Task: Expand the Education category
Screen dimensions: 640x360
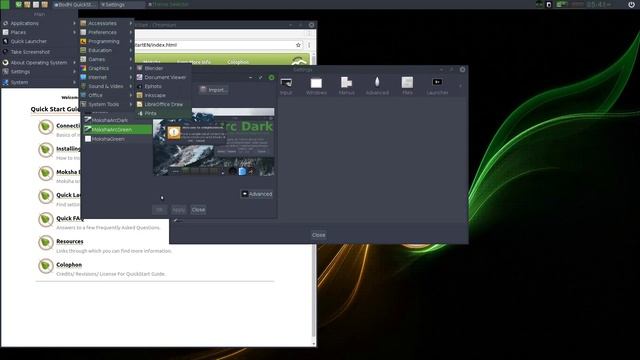Action: pyautogui.click(x=106, y=50)
